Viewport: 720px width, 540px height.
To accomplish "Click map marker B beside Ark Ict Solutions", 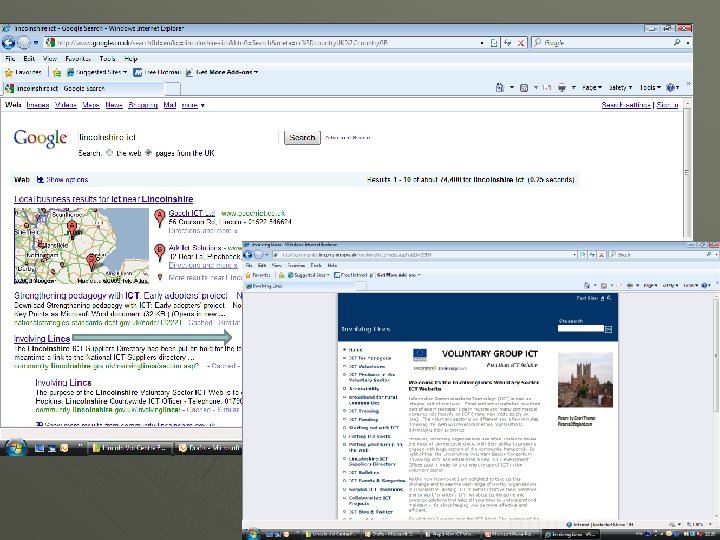I will pos(159,253).
